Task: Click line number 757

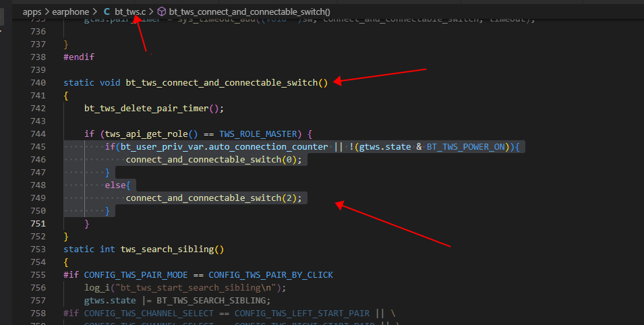Action: coord(38,300)
